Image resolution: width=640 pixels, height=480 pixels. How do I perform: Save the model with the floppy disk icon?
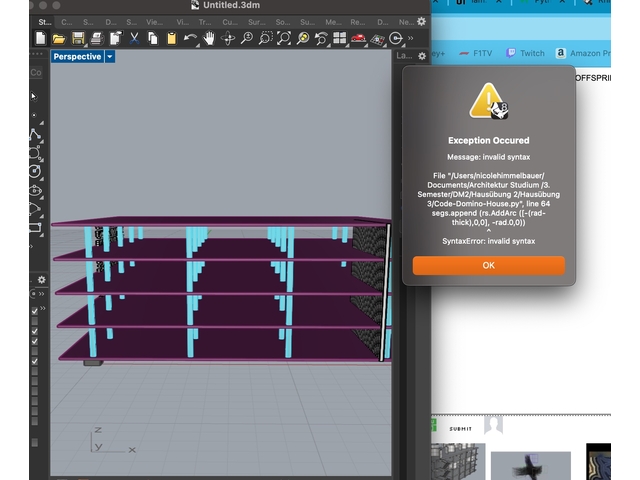point(77,39)
